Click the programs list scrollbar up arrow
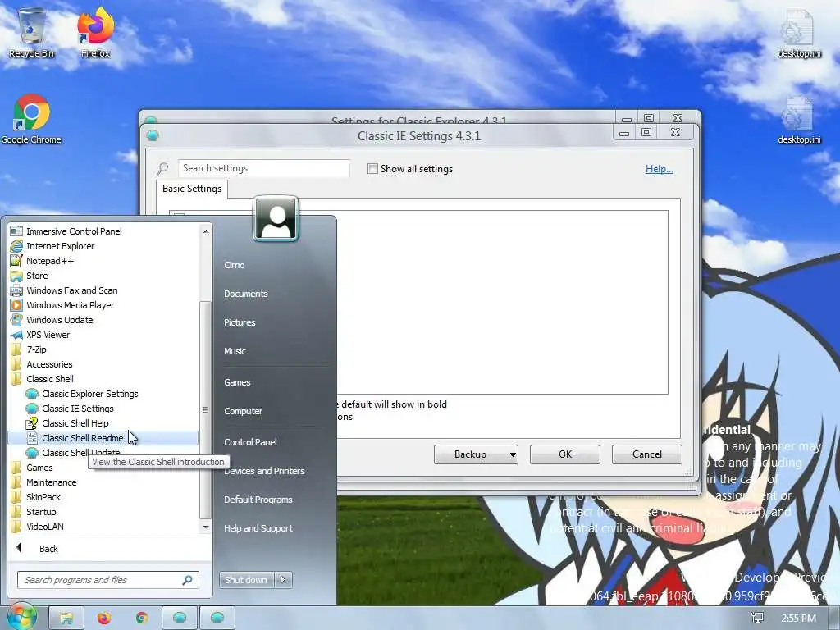The width and height of the screenshot is (840, 630). pyautogui.click(x=206, y=231)
